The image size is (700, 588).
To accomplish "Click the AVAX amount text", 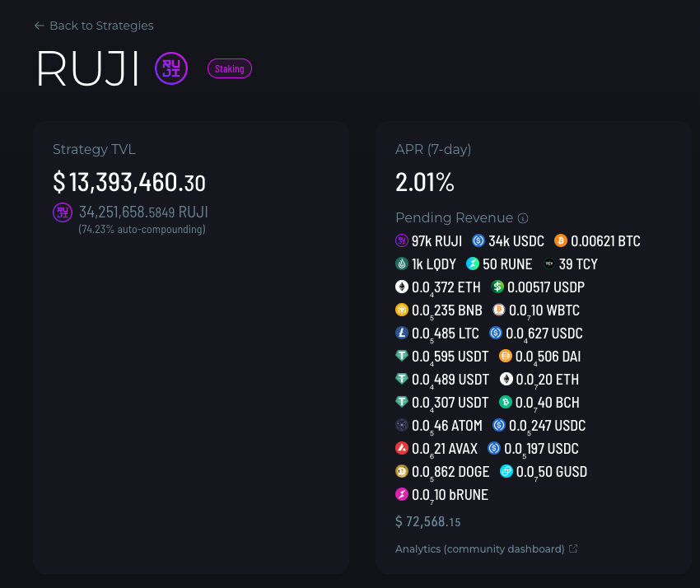I will coord(445,450).
